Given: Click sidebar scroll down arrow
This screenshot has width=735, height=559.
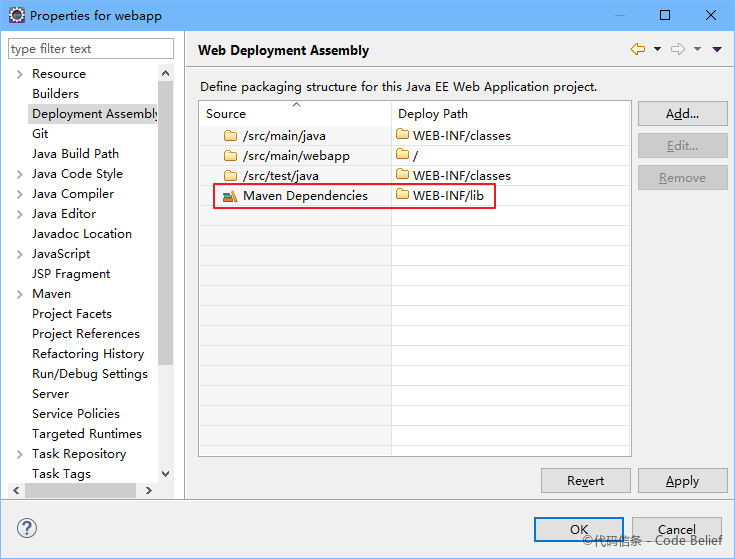Looking at the screenshot, I should (x=165, y=474).
